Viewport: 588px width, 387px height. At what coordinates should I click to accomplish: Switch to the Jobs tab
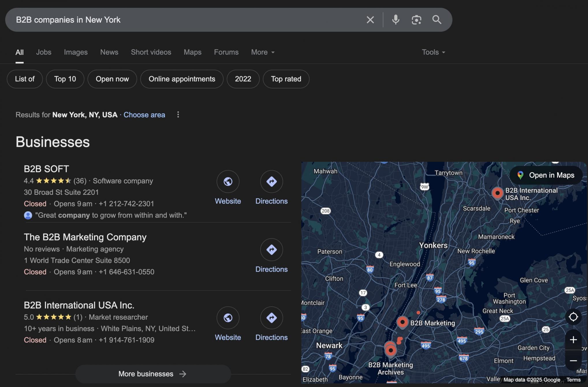44,52
